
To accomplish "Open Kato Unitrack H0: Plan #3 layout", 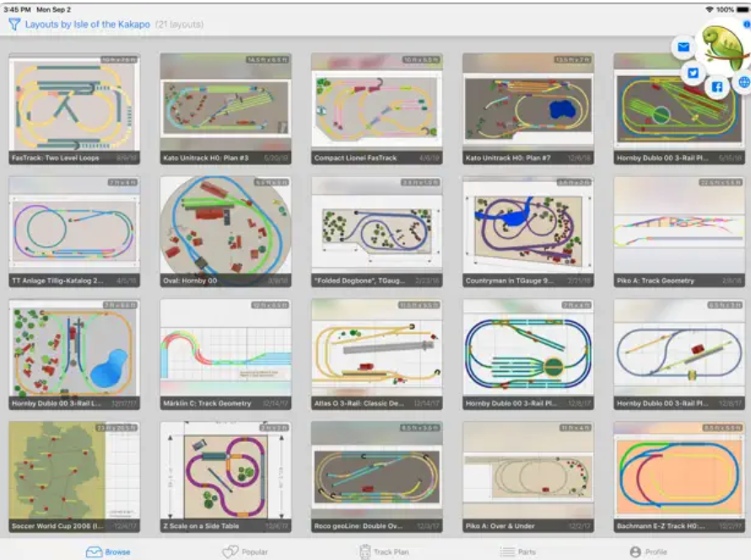I will 225,109.
